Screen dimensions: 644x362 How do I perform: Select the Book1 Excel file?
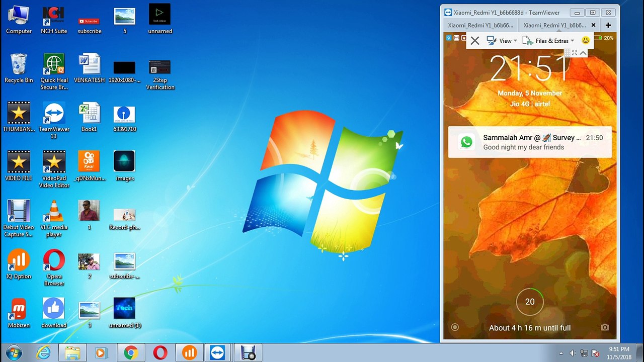tap(89, 117)
